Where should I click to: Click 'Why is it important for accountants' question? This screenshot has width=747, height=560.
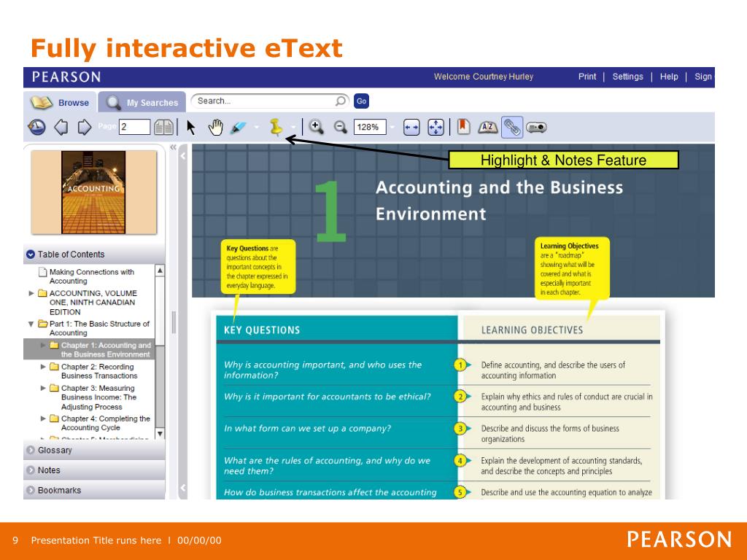click(328, 397)
